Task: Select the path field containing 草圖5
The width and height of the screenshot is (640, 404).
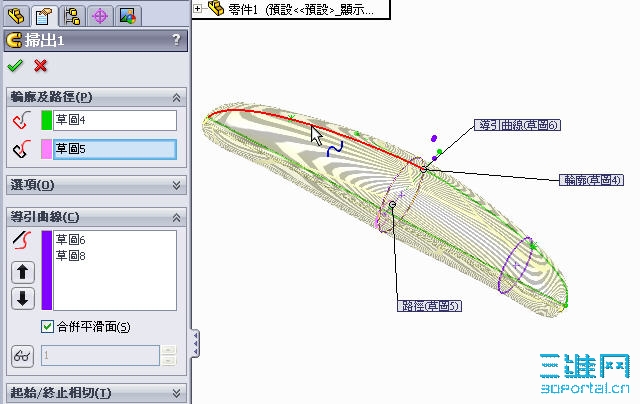Action: click(115, 149)
